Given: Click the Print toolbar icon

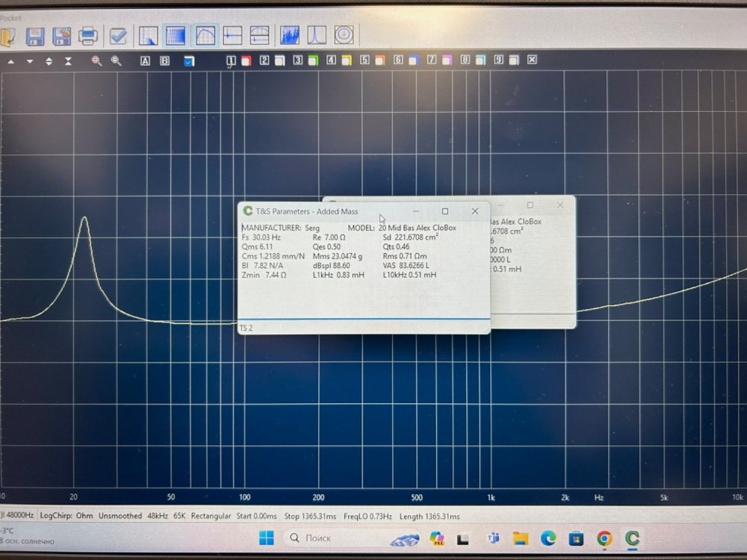Looking at the screenshot, I should pos(88,35).
